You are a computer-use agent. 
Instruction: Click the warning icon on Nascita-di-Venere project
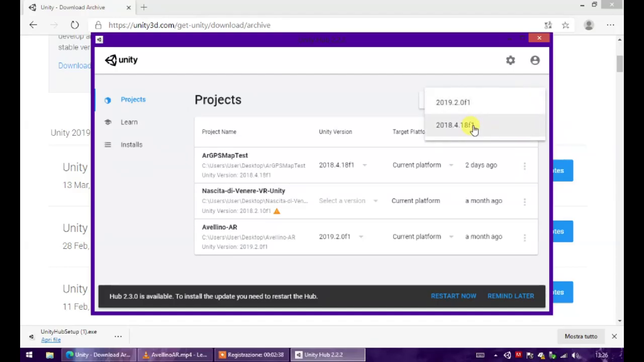tap(277, 211)
